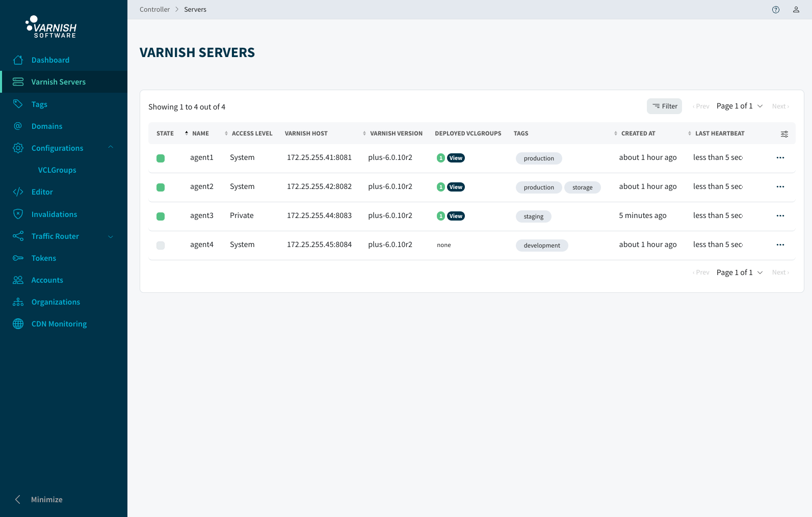Image resolution: width=812 pixels, height=517 pixels.
Task: Open top Page 1 of 1 dropdown
Action: point(740,106)
